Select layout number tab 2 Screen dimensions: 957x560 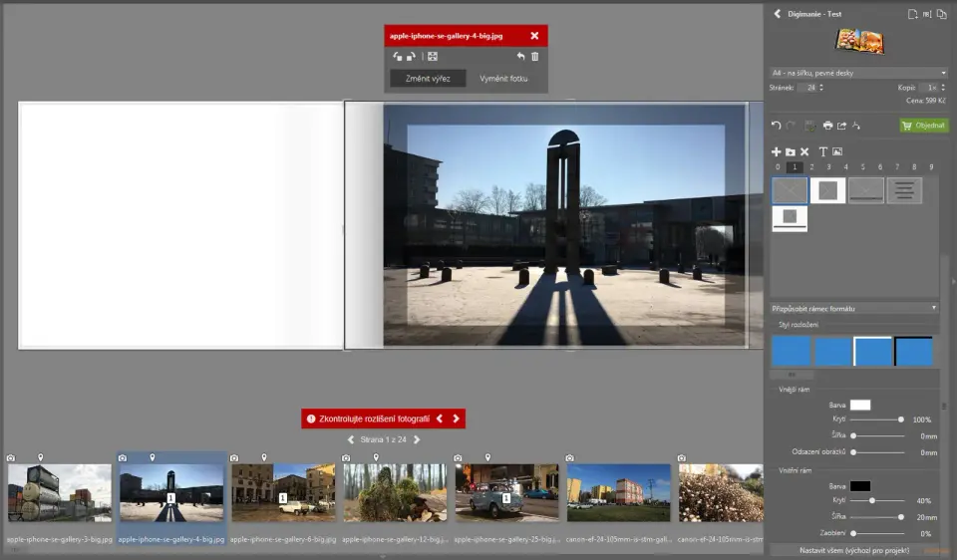[811, 167]
